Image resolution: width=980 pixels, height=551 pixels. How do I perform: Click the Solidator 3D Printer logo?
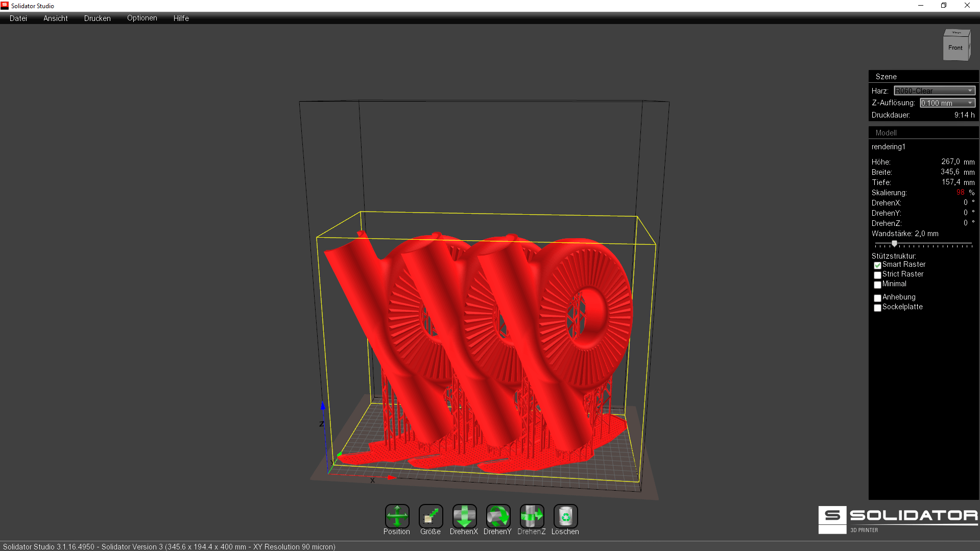898,520
